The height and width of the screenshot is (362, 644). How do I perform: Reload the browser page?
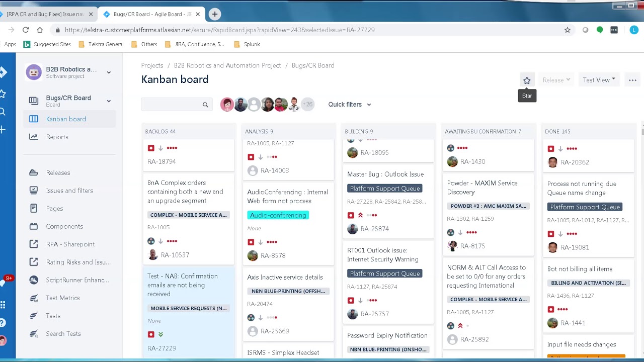(x=26, y=30)
